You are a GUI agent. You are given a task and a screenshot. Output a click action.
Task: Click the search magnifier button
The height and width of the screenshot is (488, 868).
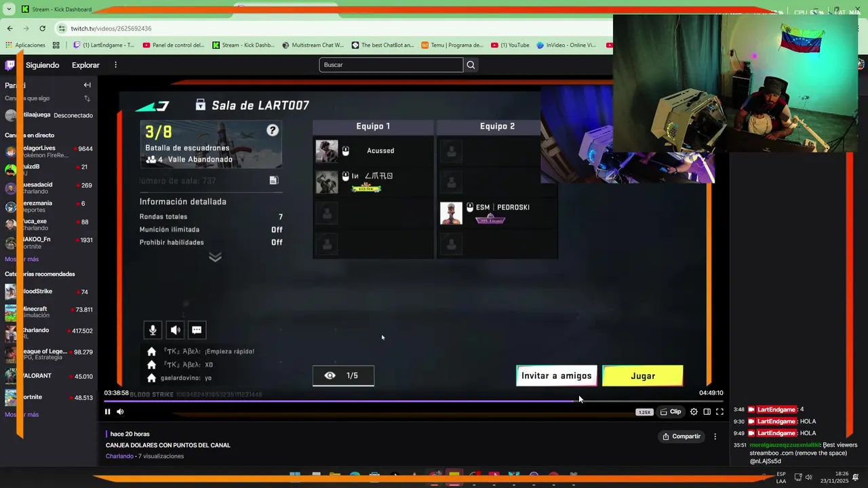[x=471, y=65]
